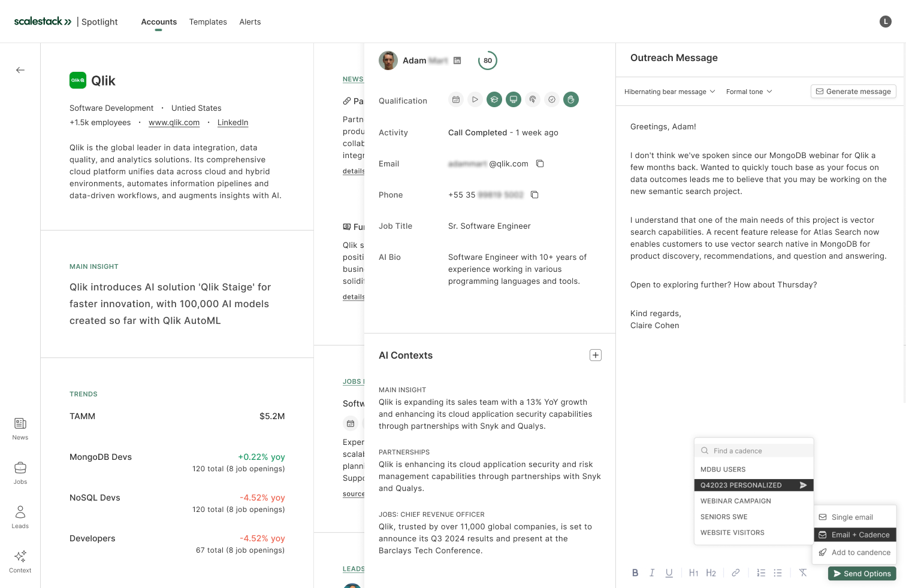Click Generate message button
The width and height of the screenshot is (906, 588).
tap(853, 92)
